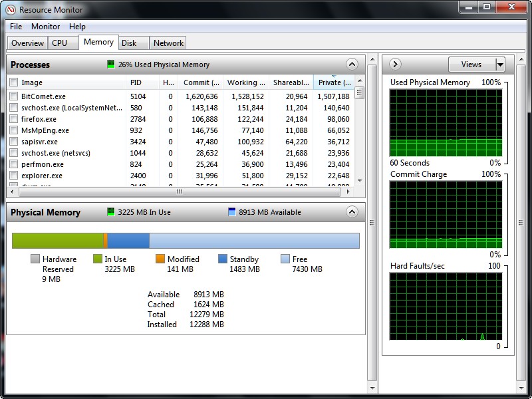This screenshot has width=532, height=399.
Task: Select the perfmon.exe checkbox
Action: (x=14, y=164)
